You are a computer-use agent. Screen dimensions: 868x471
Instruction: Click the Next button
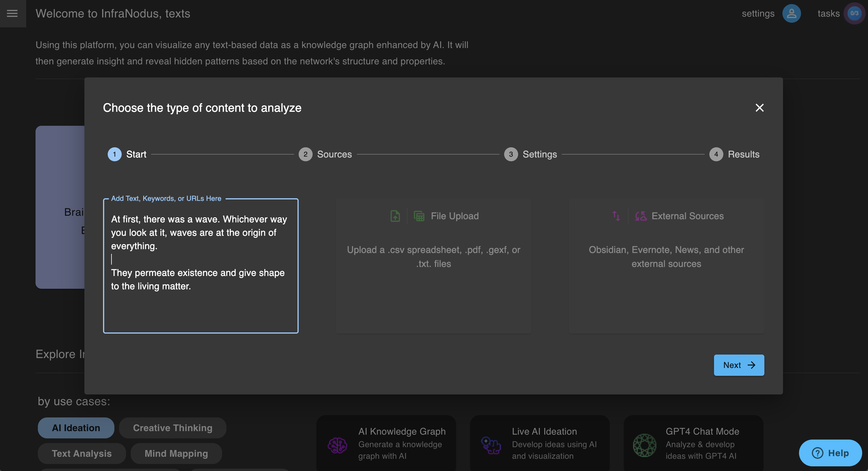739,365
